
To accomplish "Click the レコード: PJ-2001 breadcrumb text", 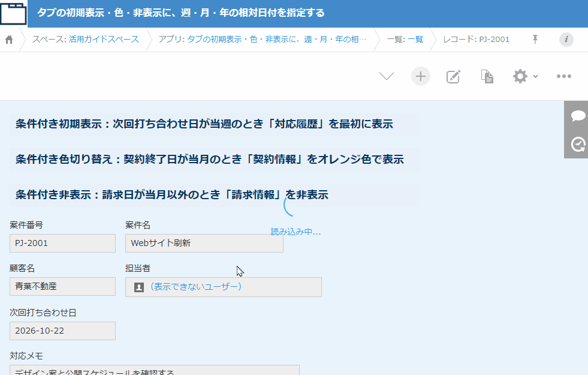I will click(477, 40).
